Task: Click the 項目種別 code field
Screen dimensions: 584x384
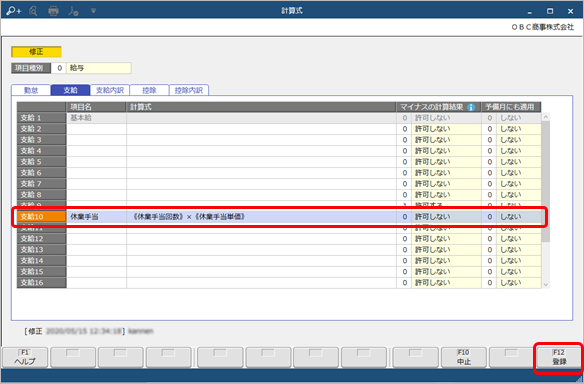Action: pos(59,68)
